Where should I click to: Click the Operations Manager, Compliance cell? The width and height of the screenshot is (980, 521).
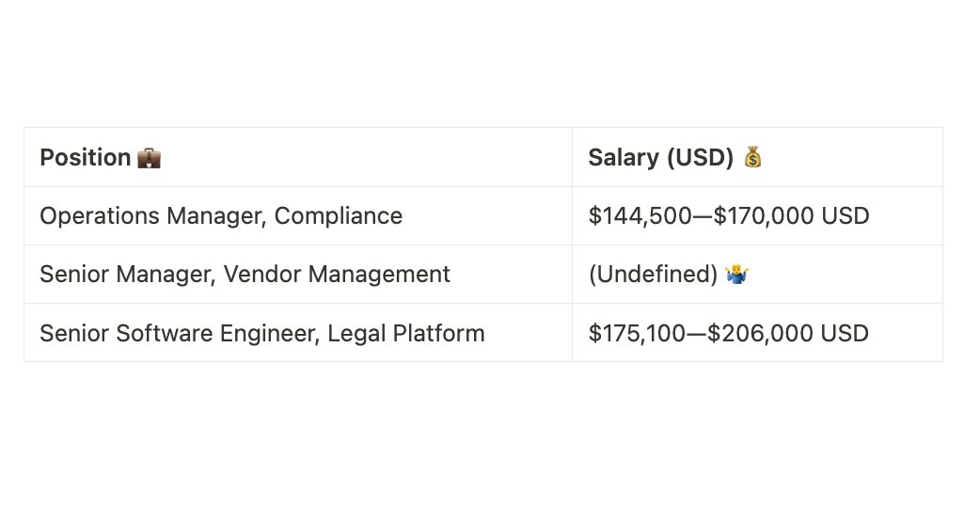(x=298, y=216)
